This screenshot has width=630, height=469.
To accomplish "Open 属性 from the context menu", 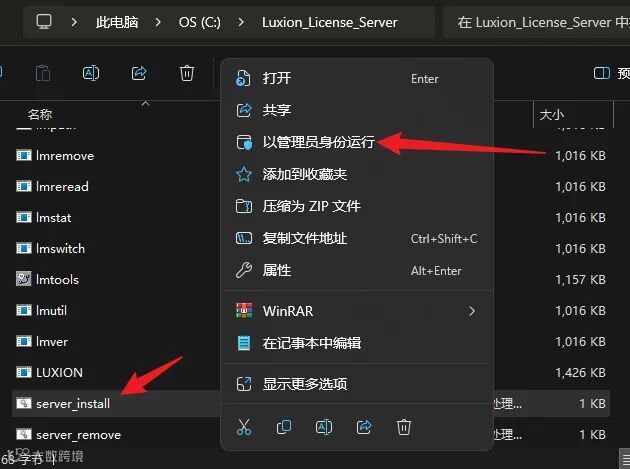I will tap(357, 270).
